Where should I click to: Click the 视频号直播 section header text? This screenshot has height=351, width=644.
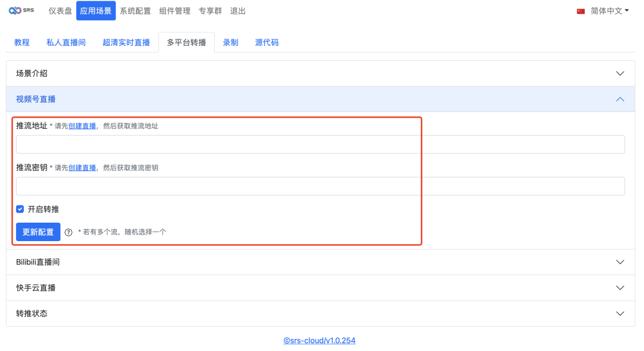[36, 99]
